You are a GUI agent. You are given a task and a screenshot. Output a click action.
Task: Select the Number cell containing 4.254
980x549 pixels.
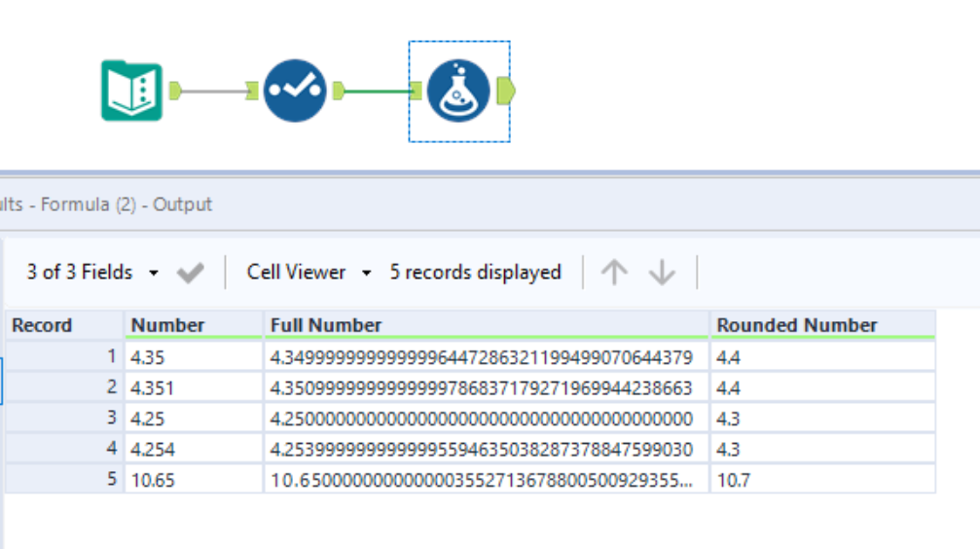click(193, 449)
